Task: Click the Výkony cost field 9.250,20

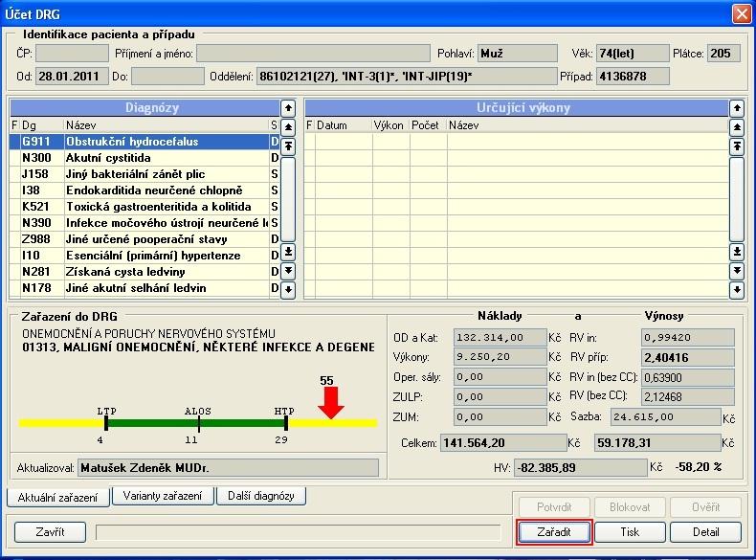Action: 500,357
